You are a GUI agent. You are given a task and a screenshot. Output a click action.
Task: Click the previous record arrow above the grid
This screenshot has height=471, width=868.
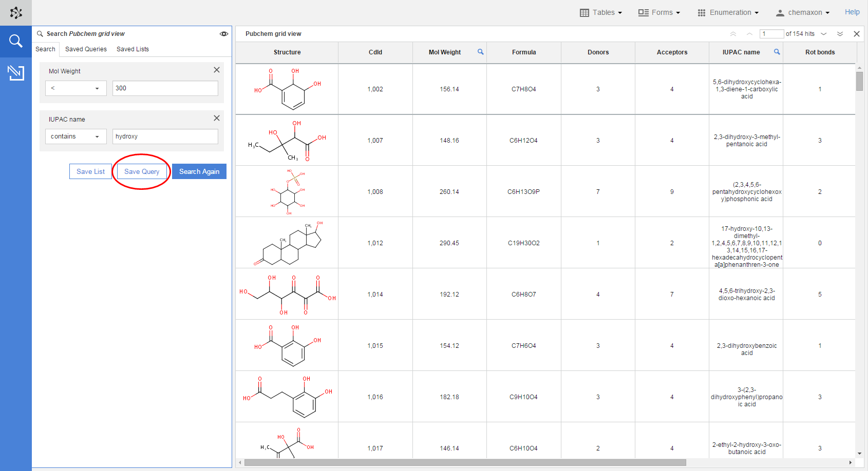click(749, 33)
